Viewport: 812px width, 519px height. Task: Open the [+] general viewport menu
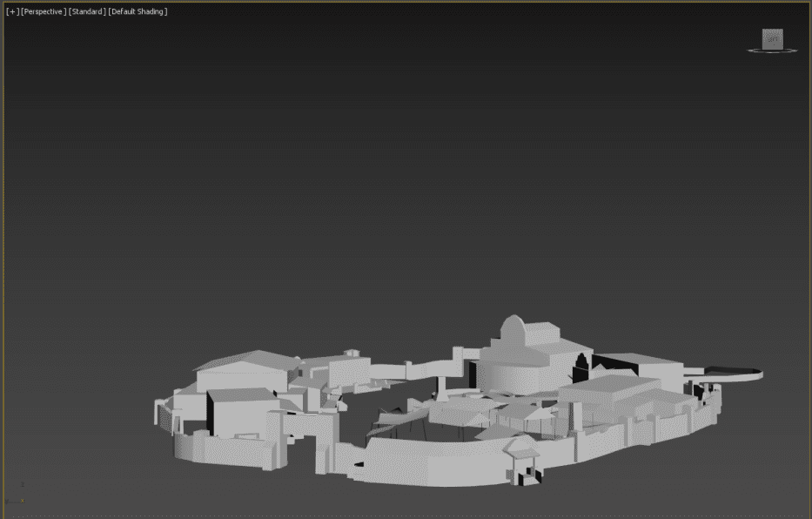pyautogui.click(x=12, y=11)
